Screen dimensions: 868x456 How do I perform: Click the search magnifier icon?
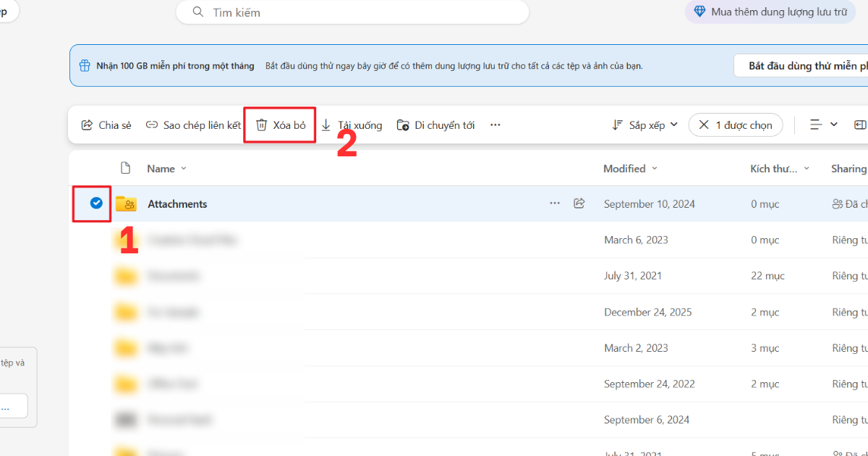pos(198,12)
